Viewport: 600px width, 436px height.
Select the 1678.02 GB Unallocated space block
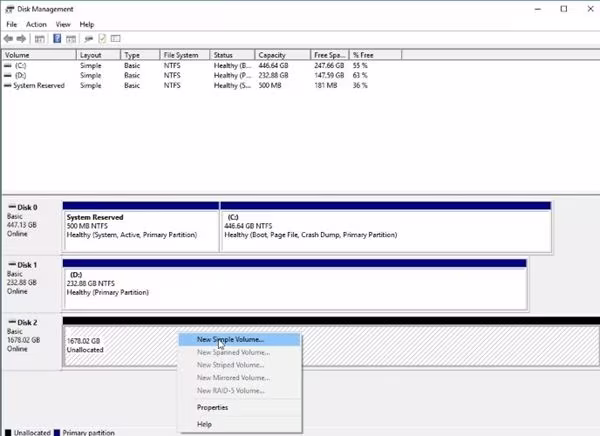(x=331, y=342)
